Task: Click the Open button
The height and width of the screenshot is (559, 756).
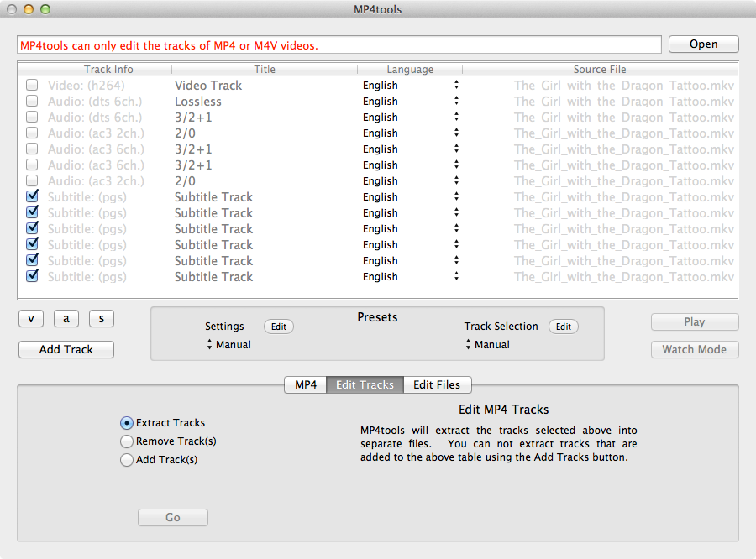Action: [703, 44]
